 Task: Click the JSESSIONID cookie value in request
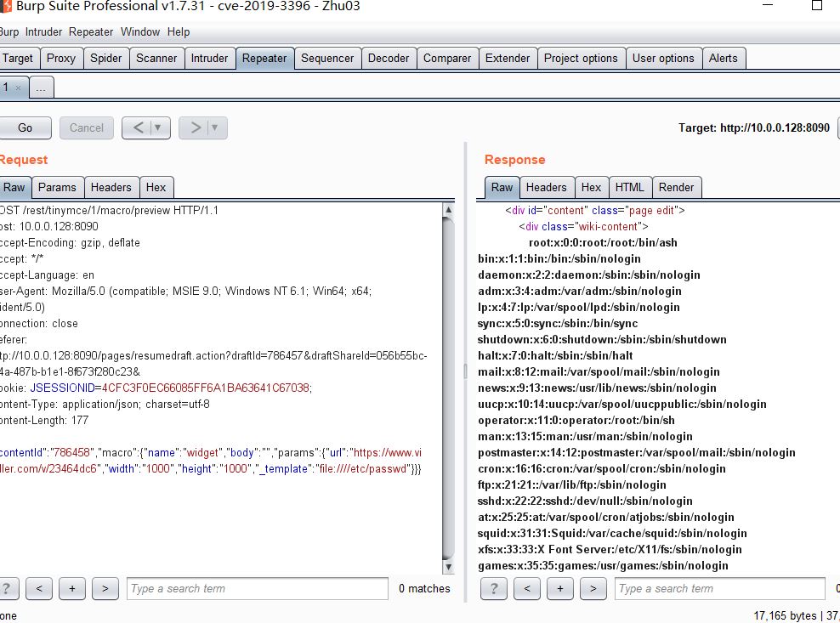point(207,388)
